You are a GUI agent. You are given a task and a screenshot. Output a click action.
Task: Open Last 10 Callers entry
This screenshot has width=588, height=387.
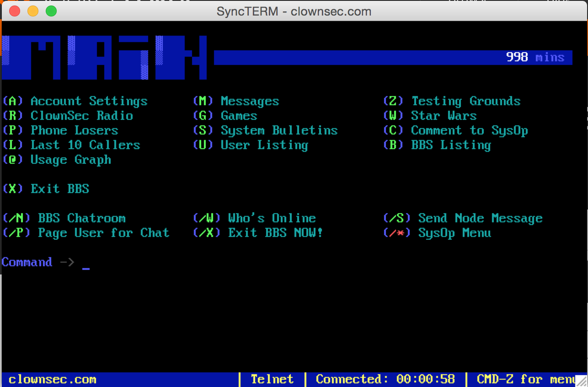click(x=72, y=145)
